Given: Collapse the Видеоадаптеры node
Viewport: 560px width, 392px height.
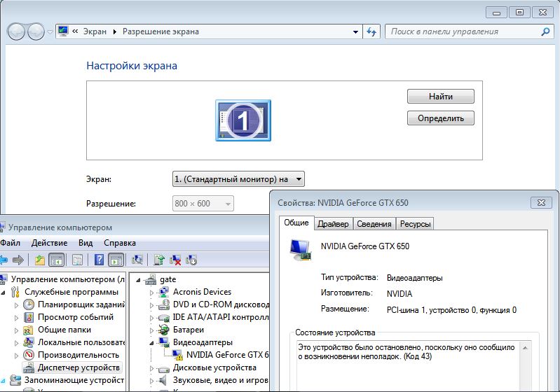Looking at the screenshot, I should pyautogui.click(x=151, y=343).
